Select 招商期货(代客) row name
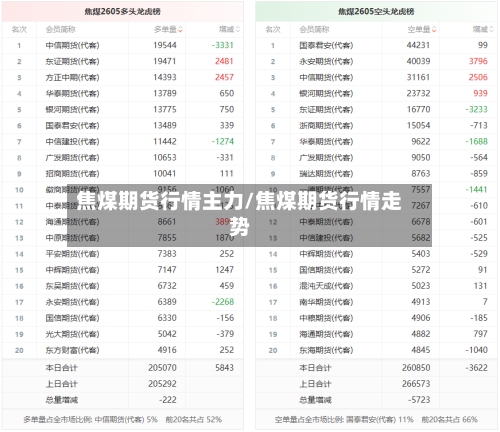 point(72,174)
